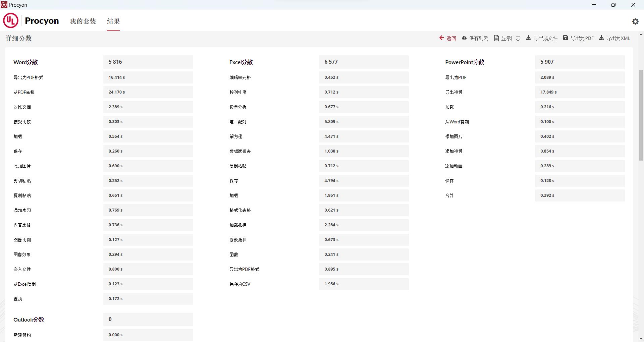Save results with 保存到云 cloud icon
Viewport: 644px width, 342px height.
point(475,38)
